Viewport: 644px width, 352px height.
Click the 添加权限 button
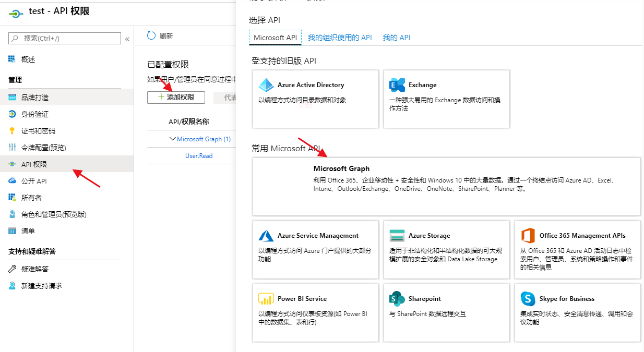[x=176, y=98]
